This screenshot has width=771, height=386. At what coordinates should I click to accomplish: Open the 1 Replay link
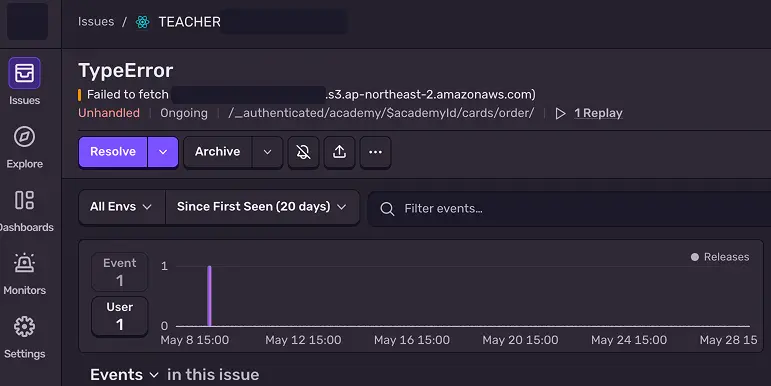click(x=598, y=113)
